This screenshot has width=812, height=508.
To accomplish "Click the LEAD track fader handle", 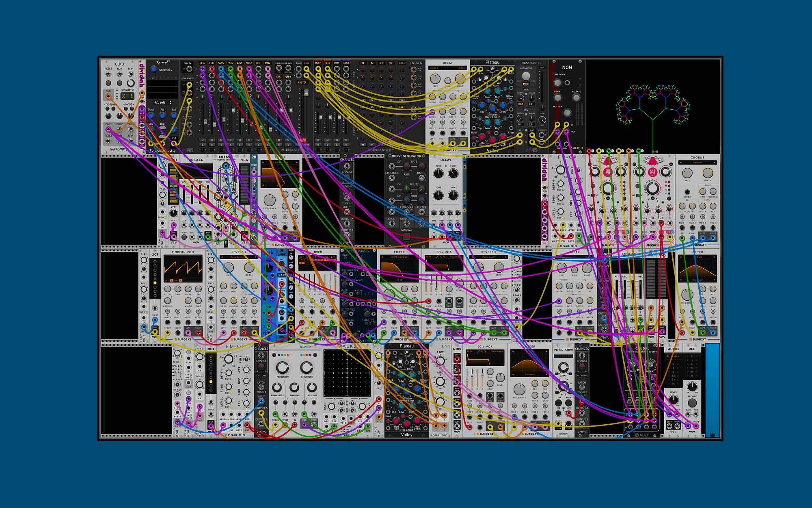I will pyautogui.click(x=205, y=122).
